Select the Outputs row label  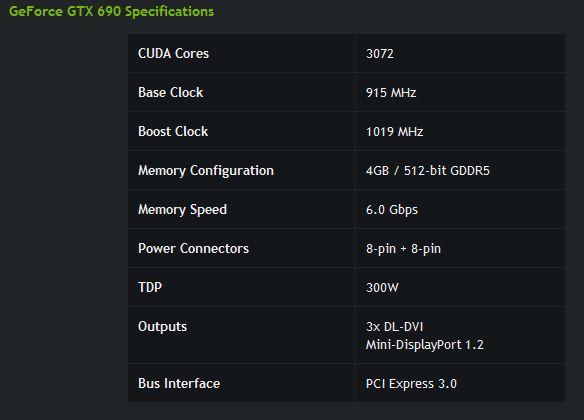point(162,327)
